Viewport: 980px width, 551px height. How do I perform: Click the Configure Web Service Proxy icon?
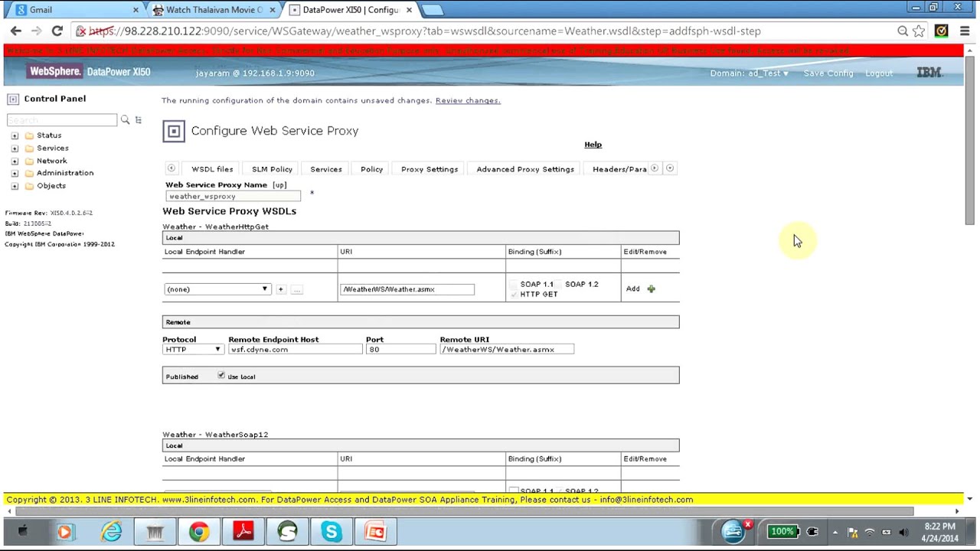pyautogui.click(x=174, y=131)
